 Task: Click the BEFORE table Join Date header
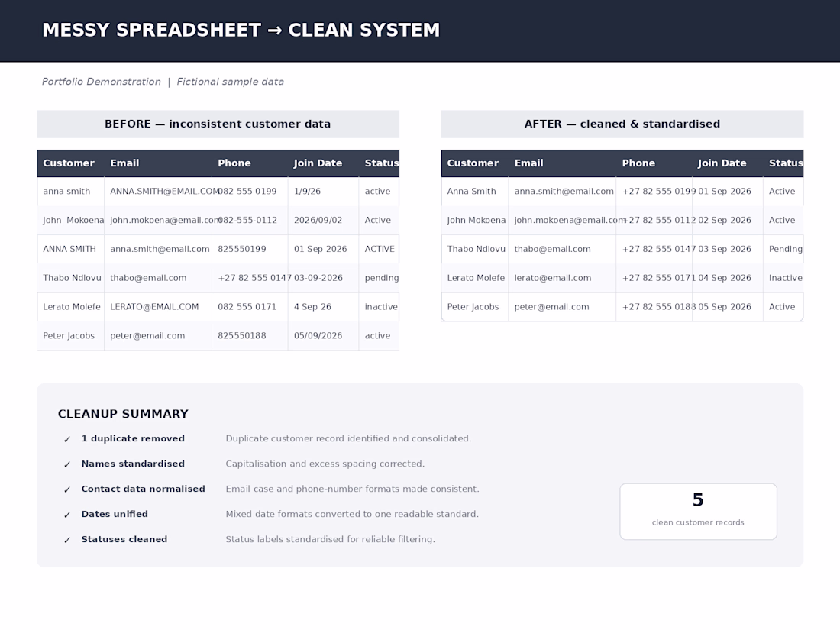(318, 163)
